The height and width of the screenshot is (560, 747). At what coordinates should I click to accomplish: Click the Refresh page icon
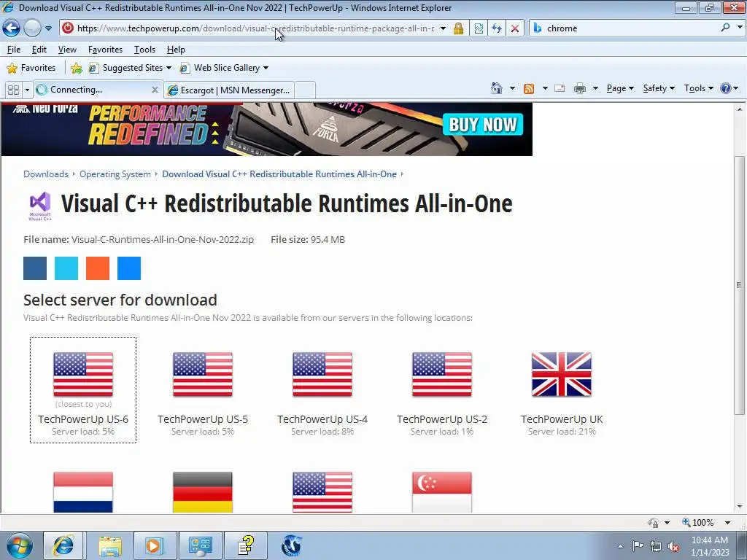click(497, 28)
